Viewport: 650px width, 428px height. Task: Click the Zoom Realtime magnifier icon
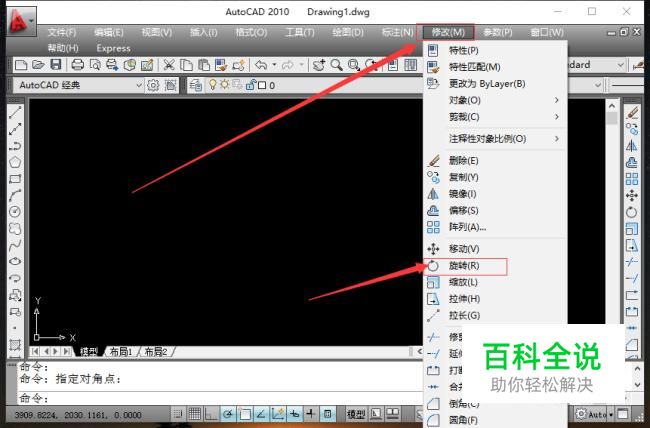(x=337, y=65)
